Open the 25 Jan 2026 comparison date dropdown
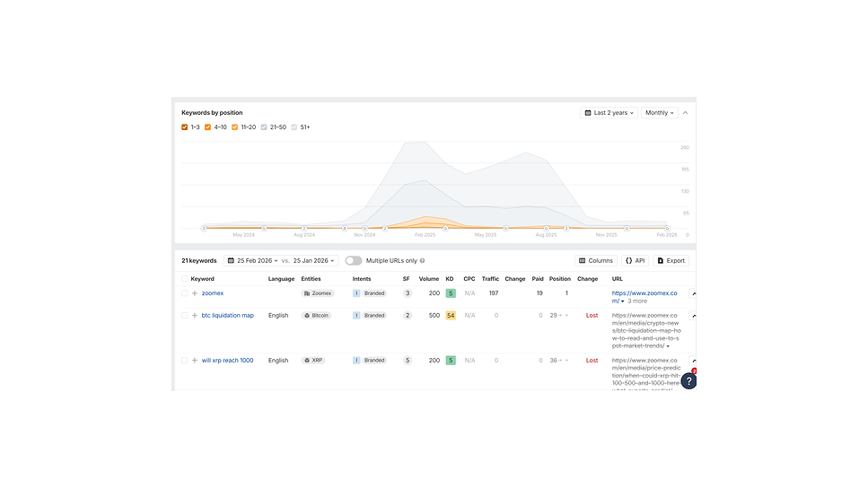Image resolution: width=868 pixels, height=488 pixels. click(x=314, y=261)
